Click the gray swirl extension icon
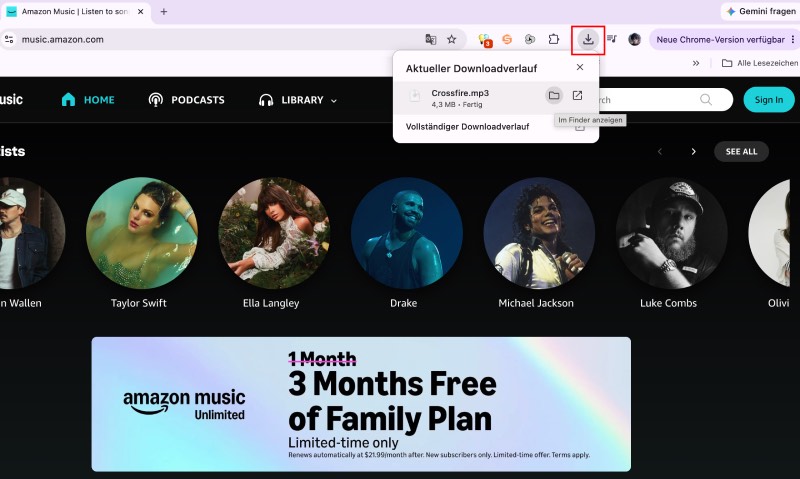 coord(530,39)
